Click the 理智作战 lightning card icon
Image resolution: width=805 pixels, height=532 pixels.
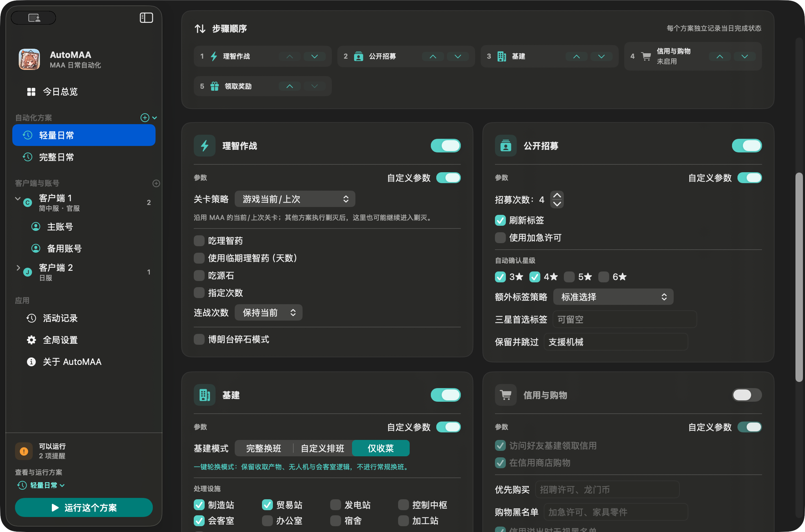[205, 146]
